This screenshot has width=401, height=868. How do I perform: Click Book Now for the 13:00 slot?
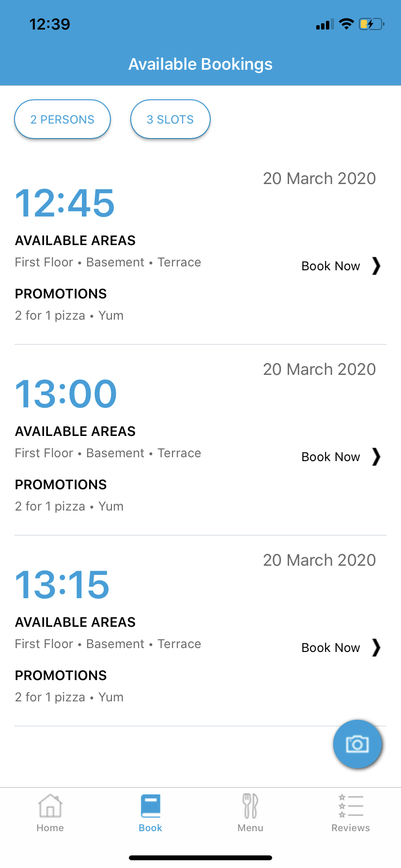(x=331, y=457)
